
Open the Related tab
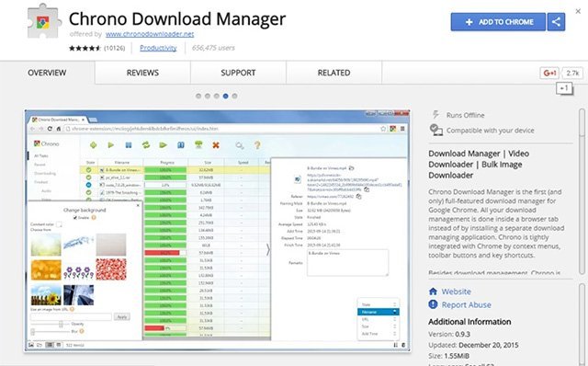[x=334, y=73]
